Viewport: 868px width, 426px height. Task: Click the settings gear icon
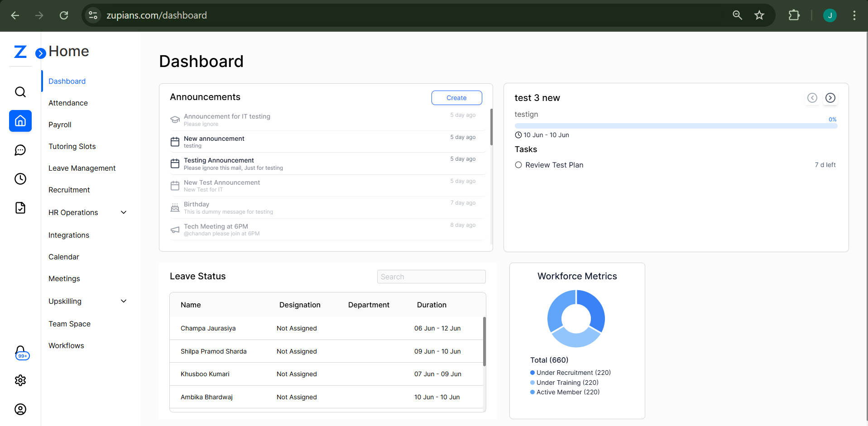tap(20, 380)
